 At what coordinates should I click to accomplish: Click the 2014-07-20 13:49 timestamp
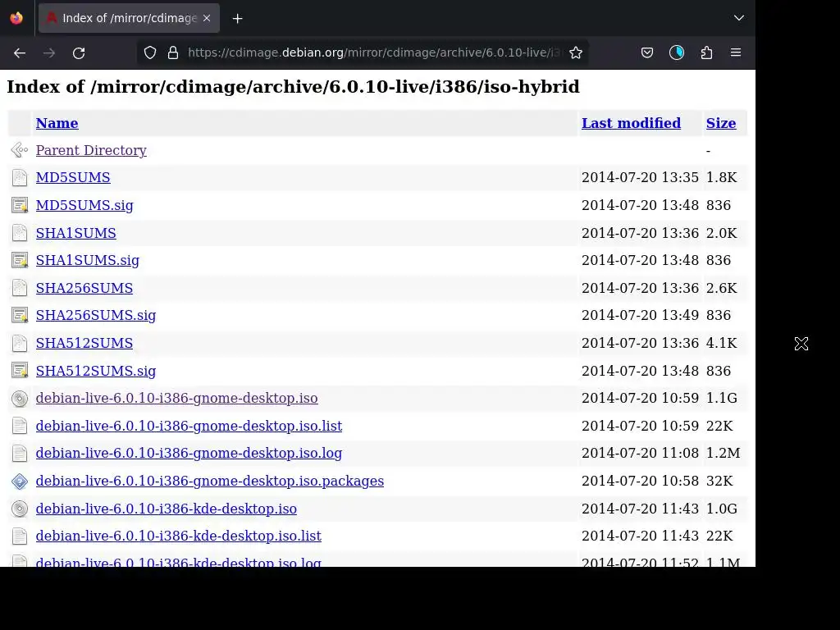pyautogui.click(x=640, y=316)
